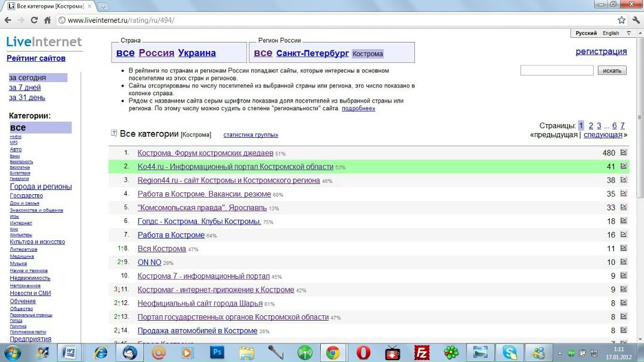Open ICQ flower icon in taskbar
The image size is (644, 362).
pyautogui.click(x=451, y=352)
